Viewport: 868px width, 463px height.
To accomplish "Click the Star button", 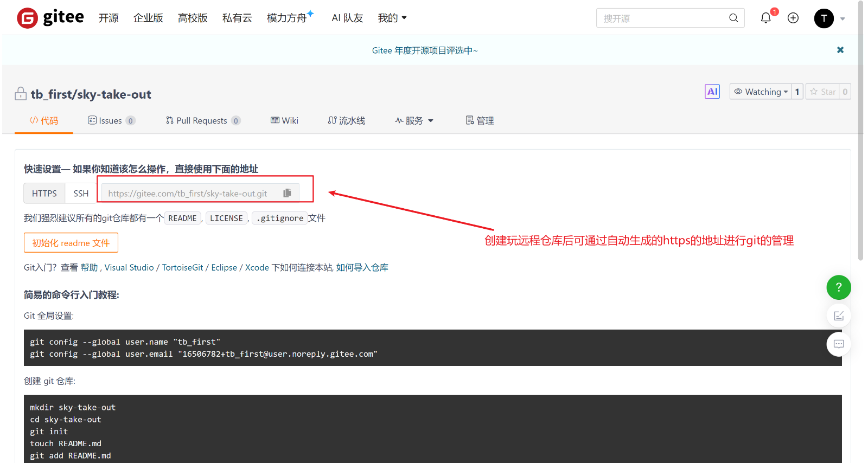I will (x=822, y=92).
